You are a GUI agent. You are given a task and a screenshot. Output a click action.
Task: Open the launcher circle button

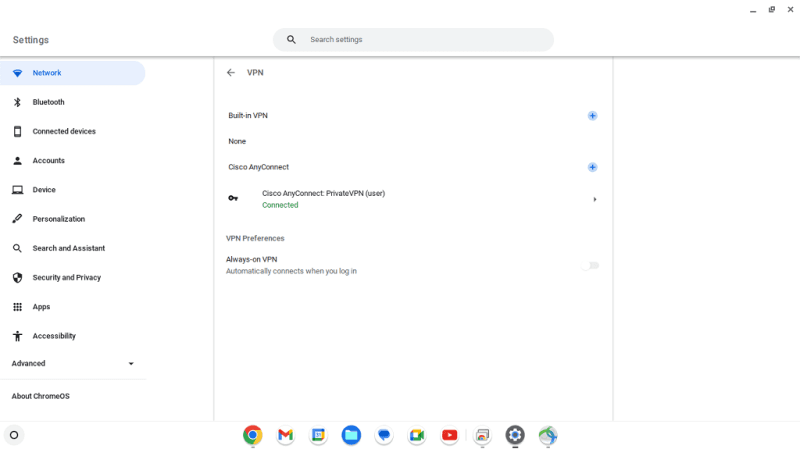coord(14,435)
